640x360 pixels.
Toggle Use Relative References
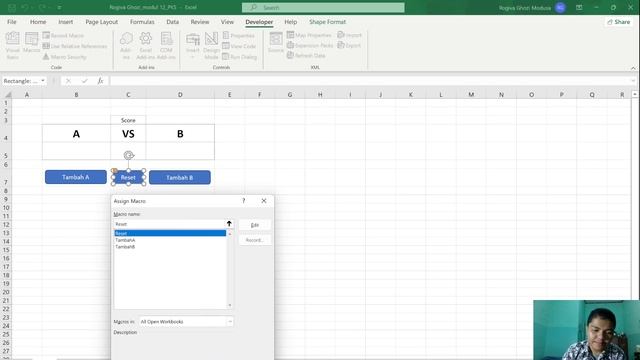point(75,46)
